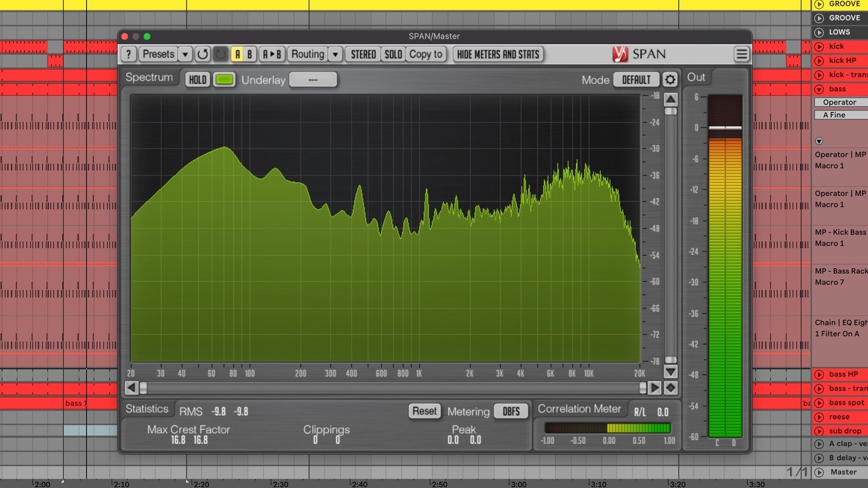Screen dimensions: 868x488
Task: Unfold the sub drop track
Action: (819, 431)
